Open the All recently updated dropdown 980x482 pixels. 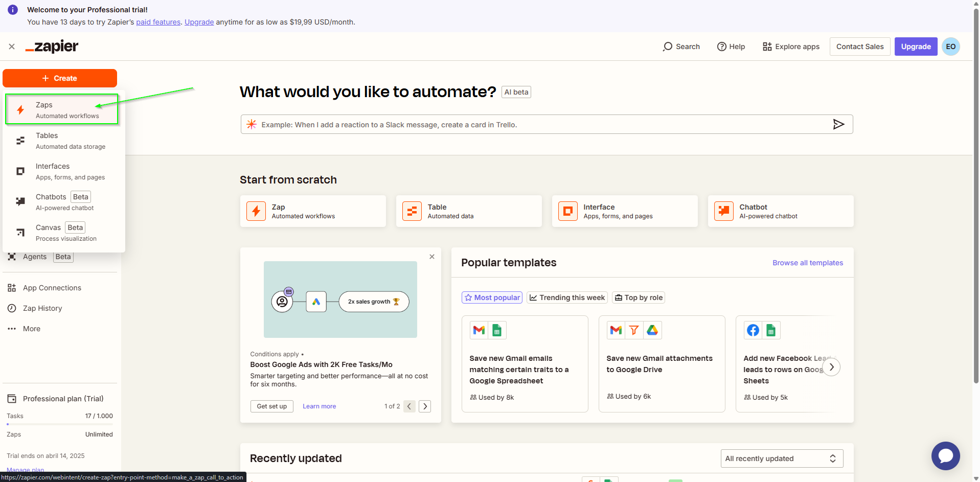(782, 458)
